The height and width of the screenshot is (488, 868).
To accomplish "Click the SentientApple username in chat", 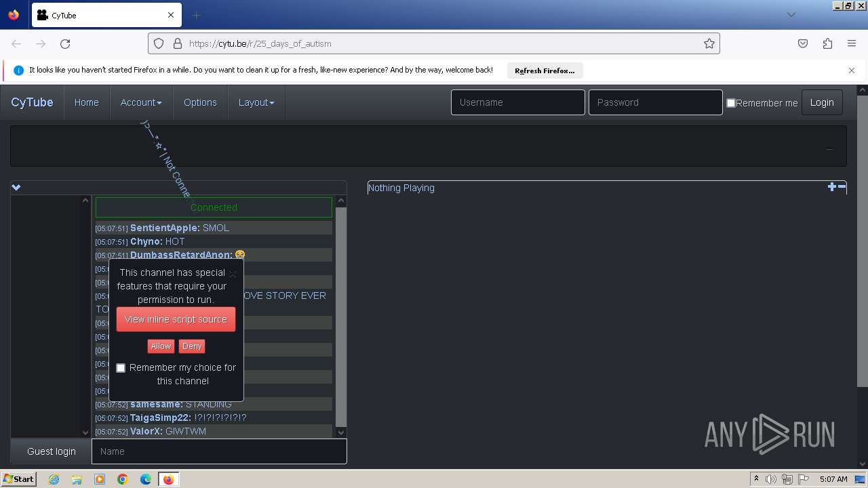I will point(165,228).
